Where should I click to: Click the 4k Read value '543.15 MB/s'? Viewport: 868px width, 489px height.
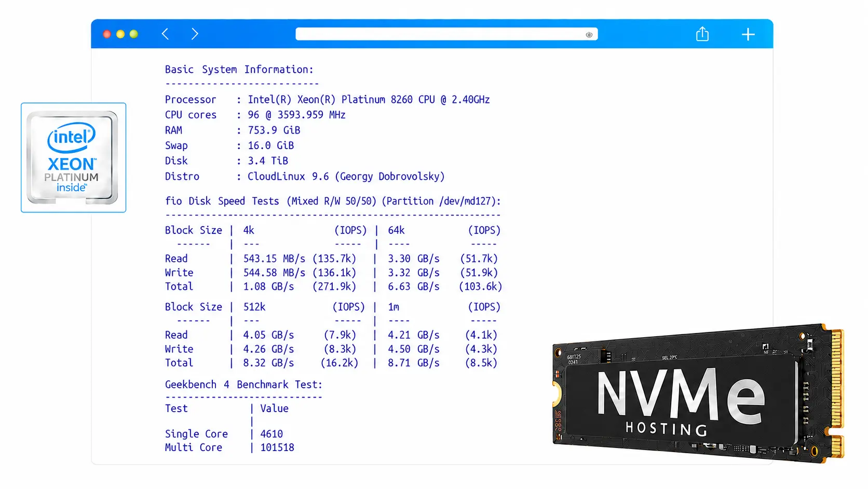click(274, 259)
